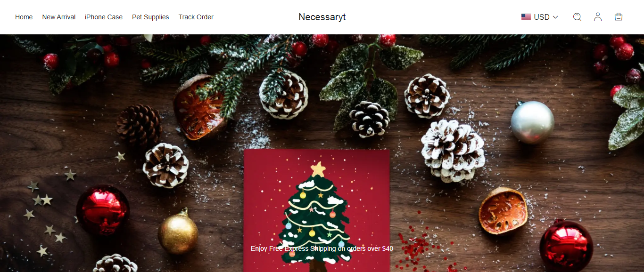
Task: Click the yellow star atop the tree
Action: [x=318, y=169]
